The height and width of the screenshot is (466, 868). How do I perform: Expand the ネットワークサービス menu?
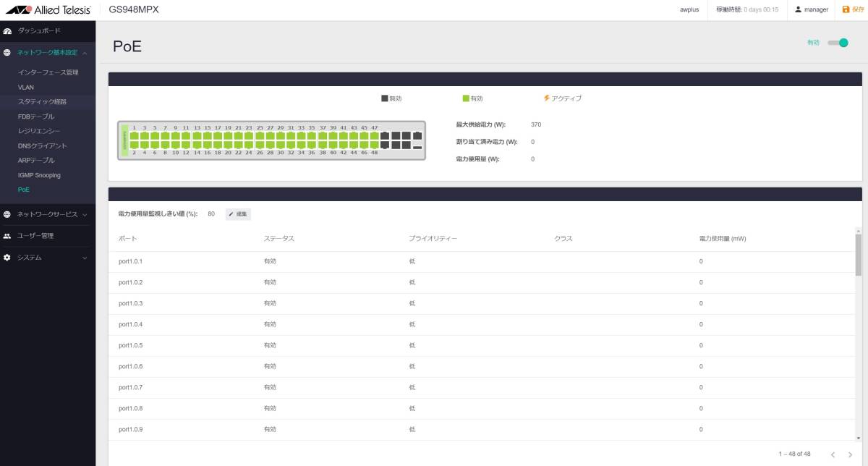(x=85, y=214)
